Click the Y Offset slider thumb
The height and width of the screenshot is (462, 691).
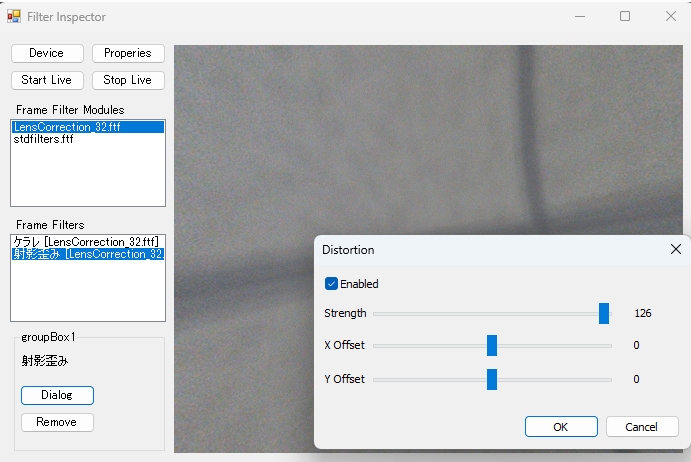(492, 379)
